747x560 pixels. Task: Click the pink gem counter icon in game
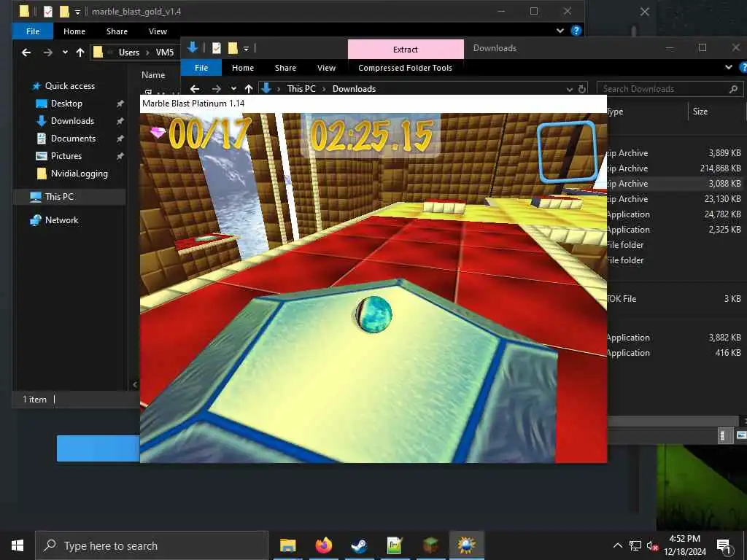(x=158, y=132)
